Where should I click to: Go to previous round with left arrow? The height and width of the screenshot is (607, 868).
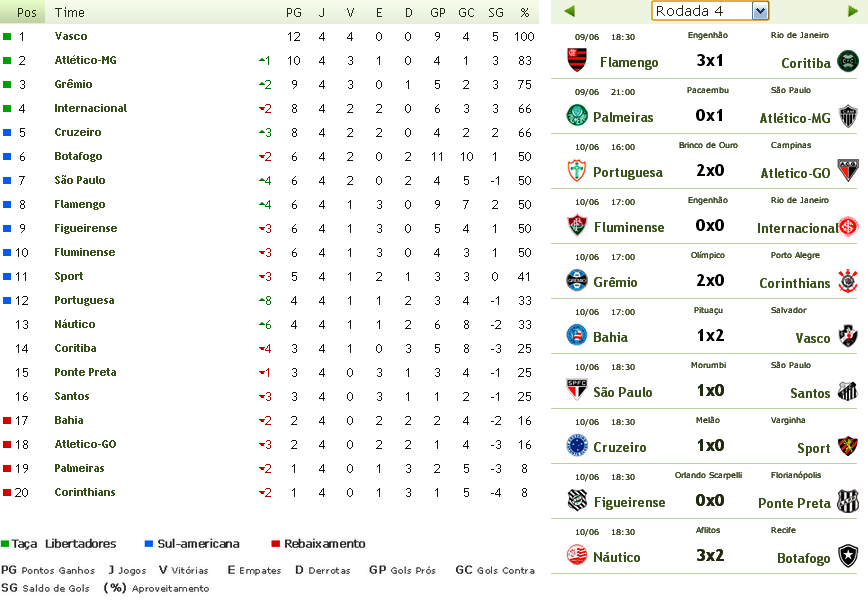569,11
